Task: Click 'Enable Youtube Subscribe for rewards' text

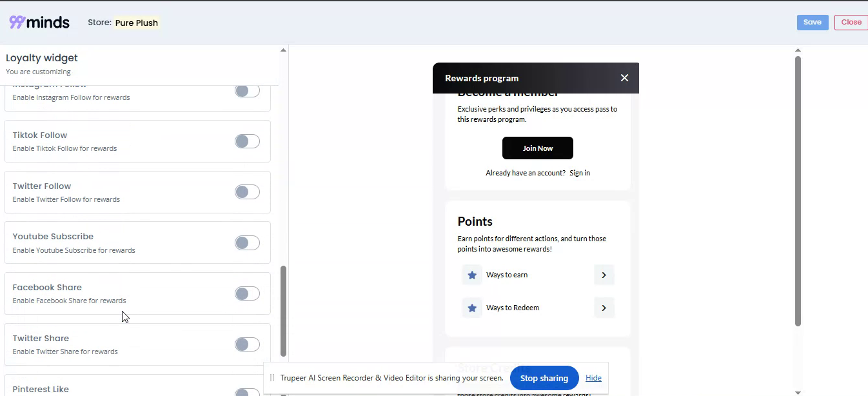Action: [74, 250]
